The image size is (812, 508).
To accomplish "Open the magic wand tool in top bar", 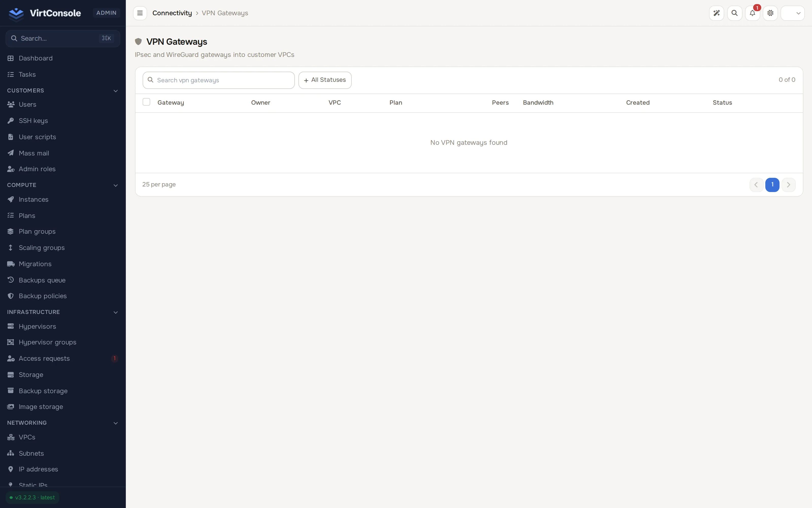I will (x=716, y=13).
